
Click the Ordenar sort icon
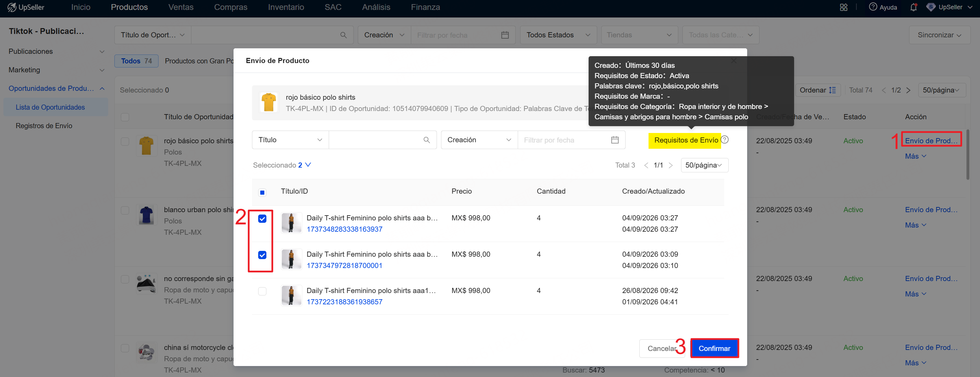(x=832, y=90)
